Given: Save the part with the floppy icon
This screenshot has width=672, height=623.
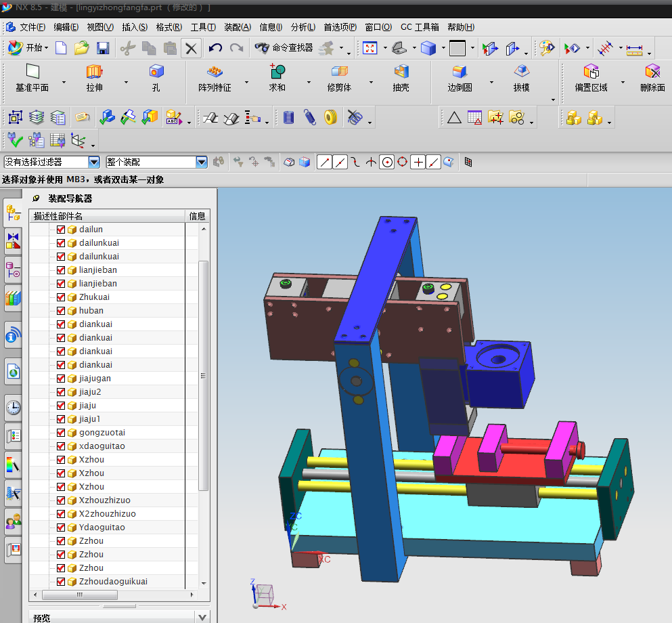Looking at the screenshot, I should (x=103, y=47).
